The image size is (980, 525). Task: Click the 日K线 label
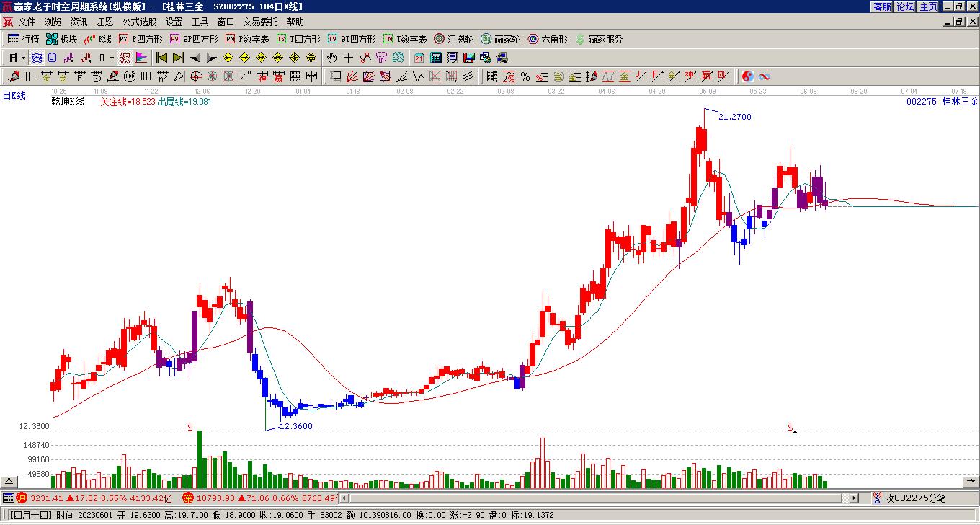click(x=14, y=95)
